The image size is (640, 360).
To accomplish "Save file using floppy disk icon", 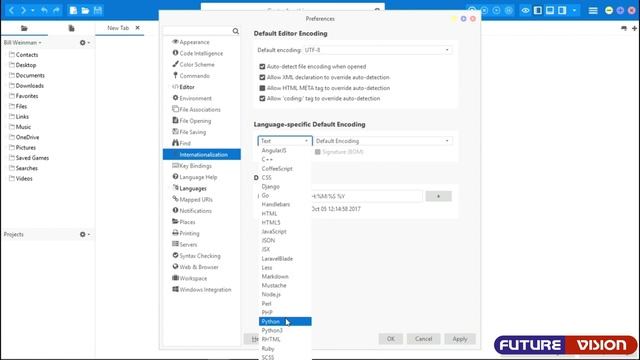I will [x=98, y=10].
